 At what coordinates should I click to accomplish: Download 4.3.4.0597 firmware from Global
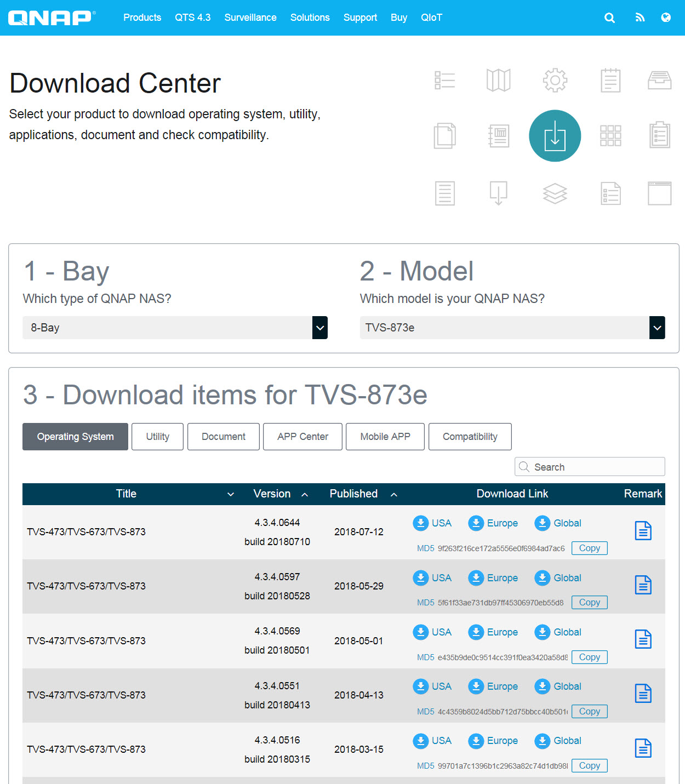(x=558, y=578)
